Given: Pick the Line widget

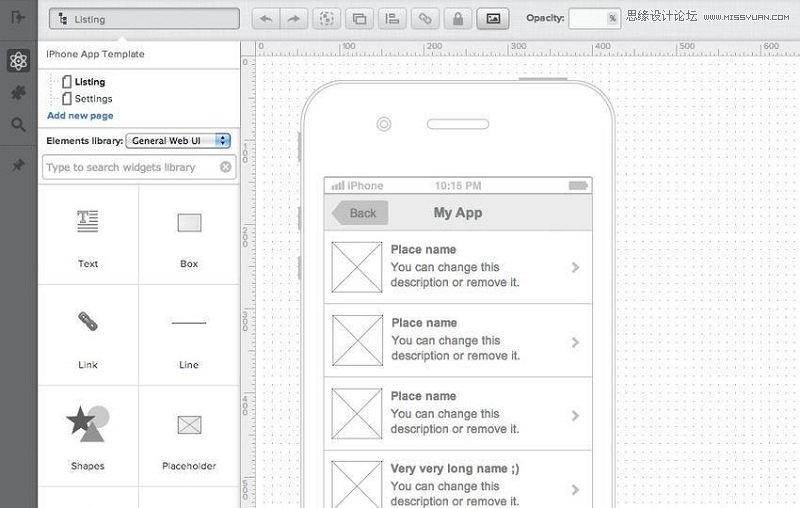Looking at the screenshot, I should 189,336.
